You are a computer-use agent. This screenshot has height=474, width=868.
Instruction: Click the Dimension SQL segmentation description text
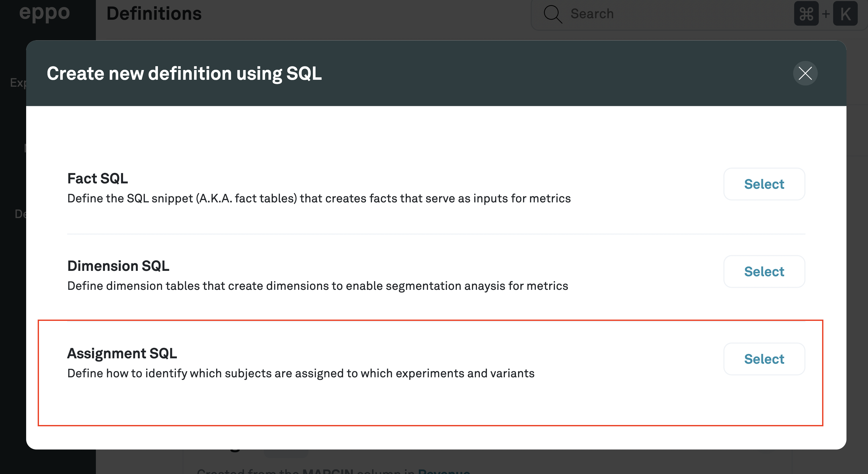pos(318,286)
